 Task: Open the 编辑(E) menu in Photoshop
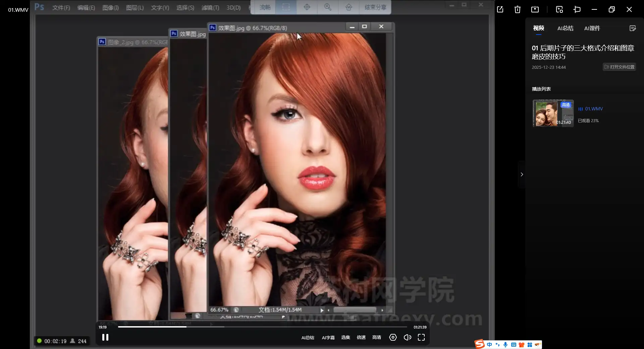tap(86, 7)
